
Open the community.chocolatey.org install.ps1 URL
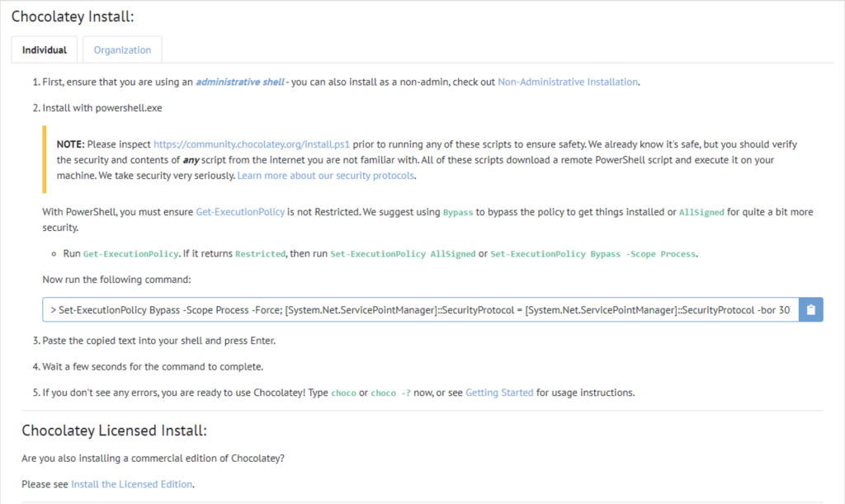tap(252, 144)
